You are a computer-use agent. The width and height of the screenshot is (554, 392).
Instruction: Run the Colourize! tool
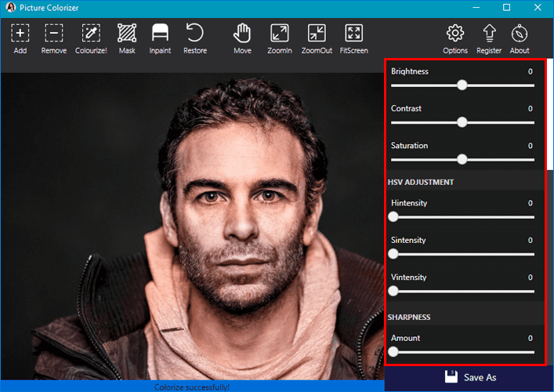[91, 38]
